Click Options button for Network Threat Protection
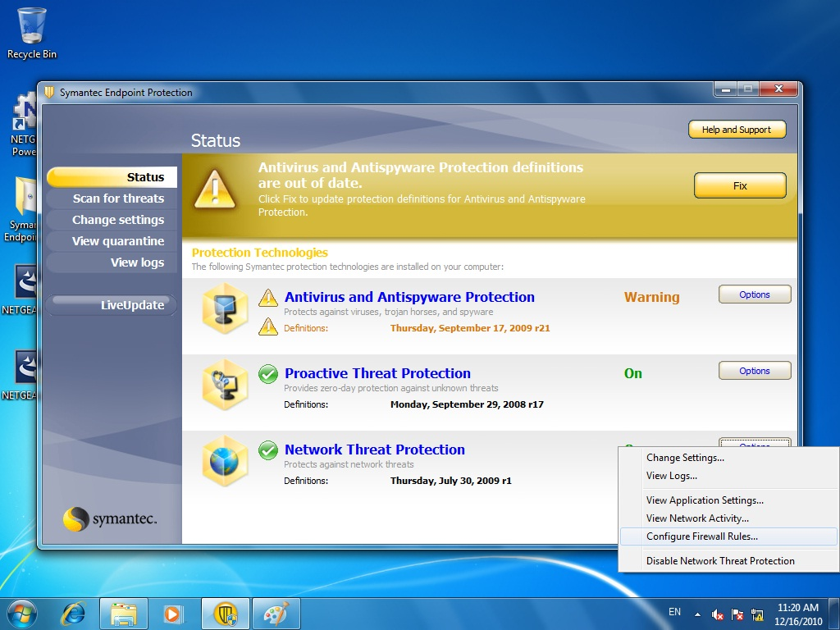 pyautogui.click(x=755, y=442)
